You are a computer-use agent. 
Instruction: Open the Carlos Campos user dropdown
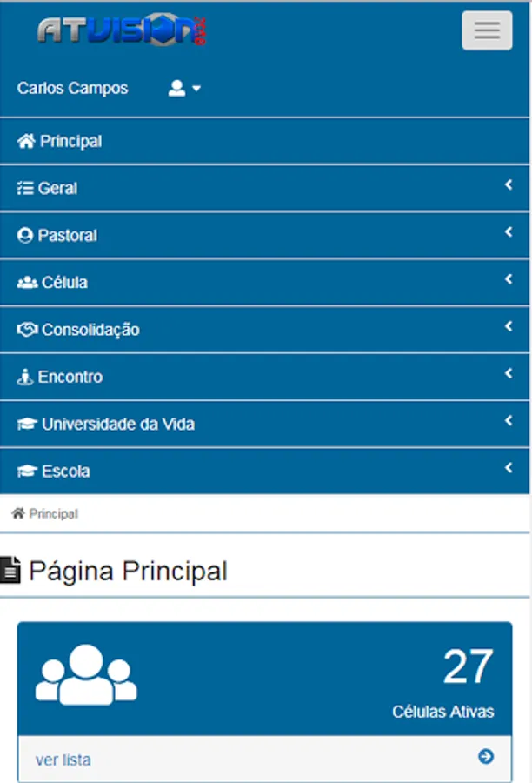(x=184, y=88)
